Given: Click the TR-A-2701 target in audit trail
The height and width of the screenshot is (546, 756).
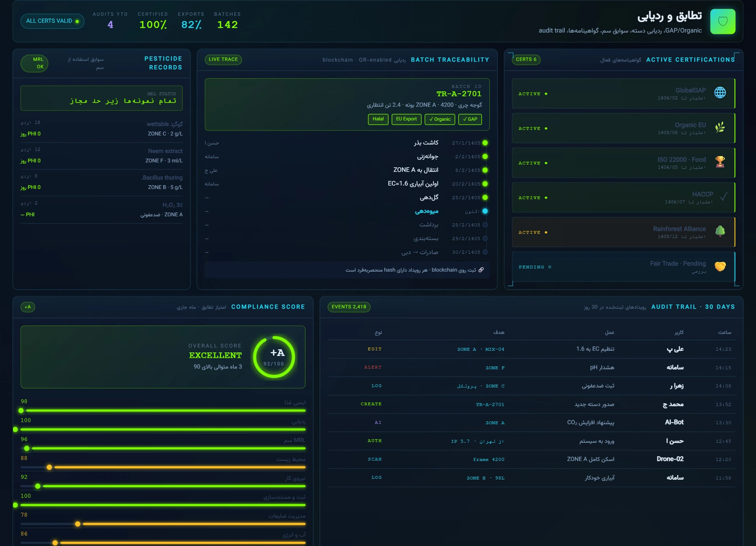Looking at the screenshot, I should tap(490, 404).
